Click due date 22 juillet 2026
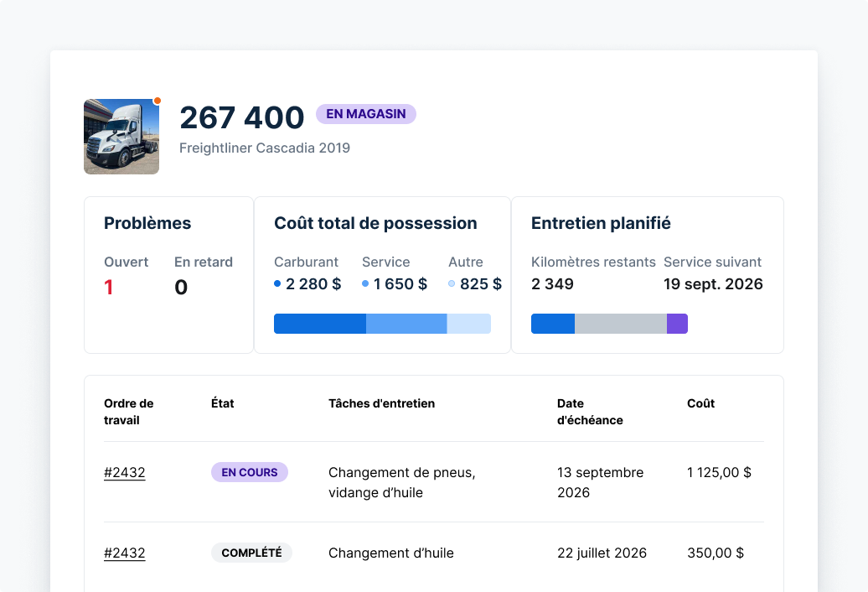Image resolution: width=868 pixels, height=592 pixels. coord(602,553)
